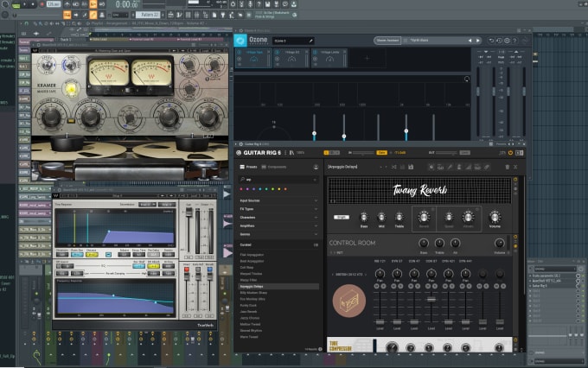Image resolution: width=588 pixels, height=368 pixels.
Task: Toggle the orange Gate button in Guitar Rig
Action: [381, 153]
